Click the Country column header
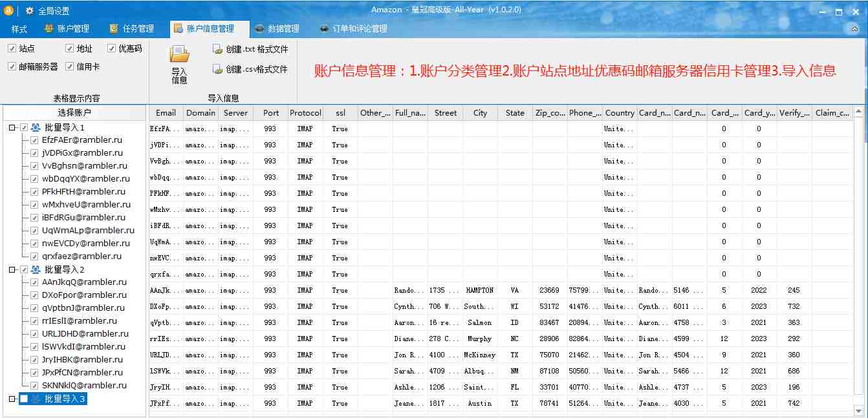This screenshot has height=418, width=868. (x=620, y=112)
